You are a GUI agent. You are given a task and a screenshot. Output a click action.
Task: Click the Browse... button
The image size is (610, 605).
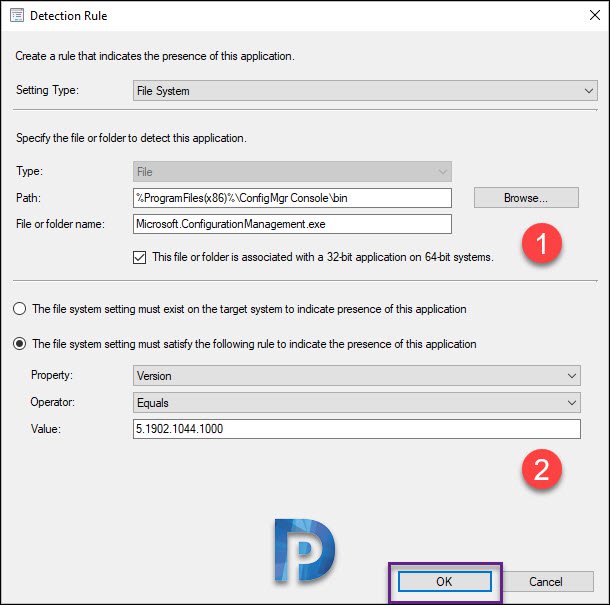click(526, 198)
